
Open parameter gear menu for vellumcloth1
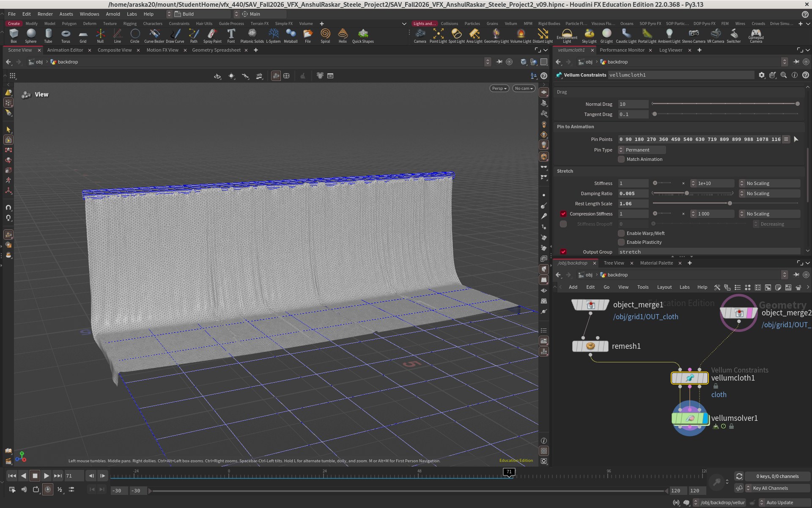click(x=762, y=75)
